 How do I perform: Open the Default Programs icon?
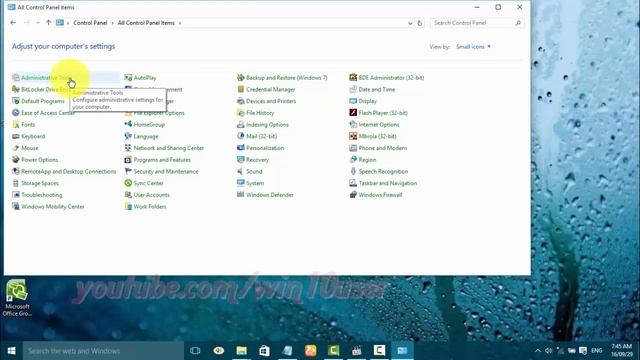point(16,101)
